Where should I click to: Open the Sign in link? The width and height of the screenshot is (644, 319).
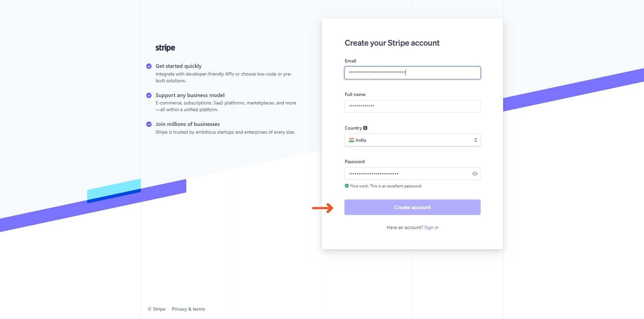coord(431,227)
